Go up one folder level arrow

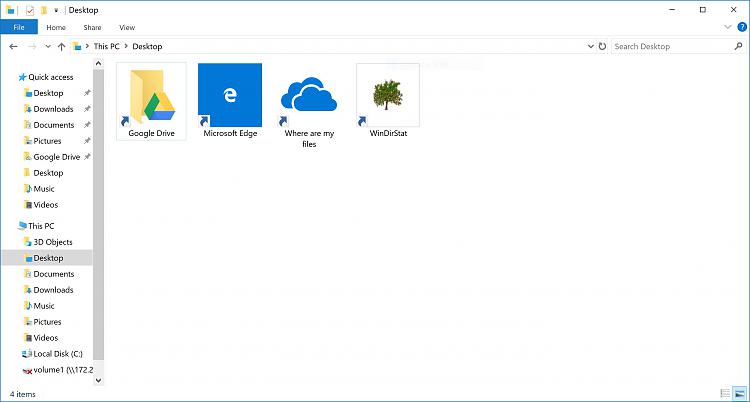pos(61,46)
